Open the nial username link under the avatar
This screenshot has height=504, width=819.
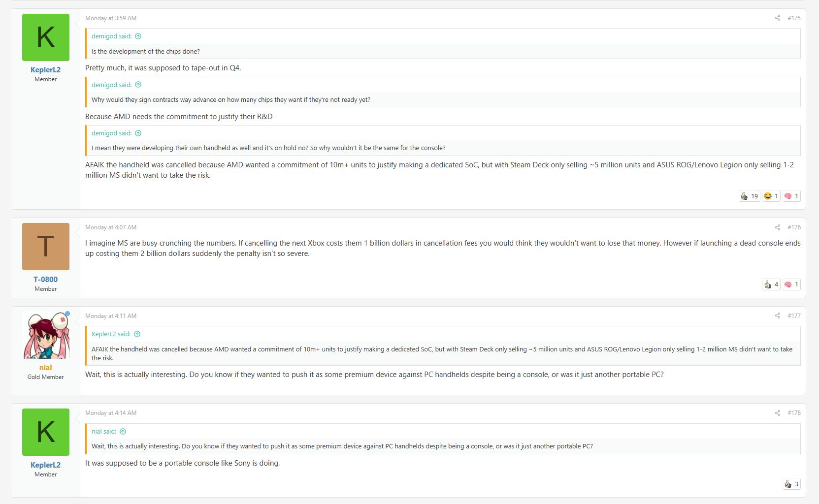tap(45, 368)
